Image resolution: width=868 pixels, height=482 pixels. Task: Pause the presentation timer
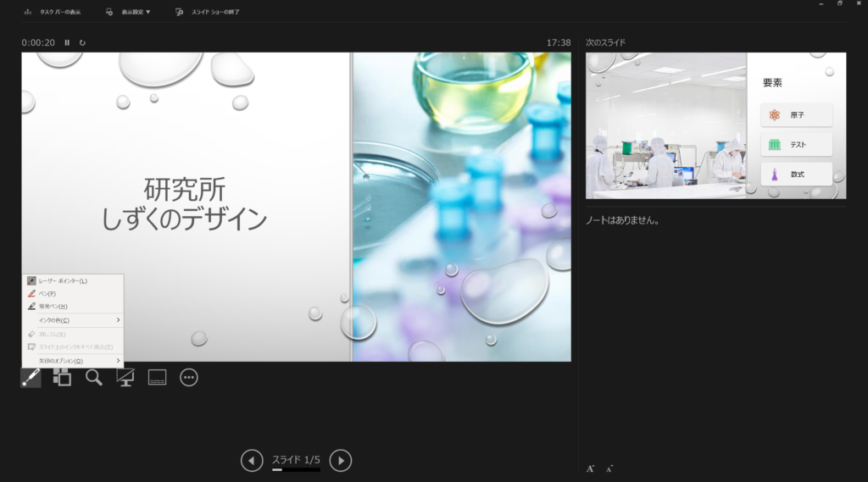[67, 42]
